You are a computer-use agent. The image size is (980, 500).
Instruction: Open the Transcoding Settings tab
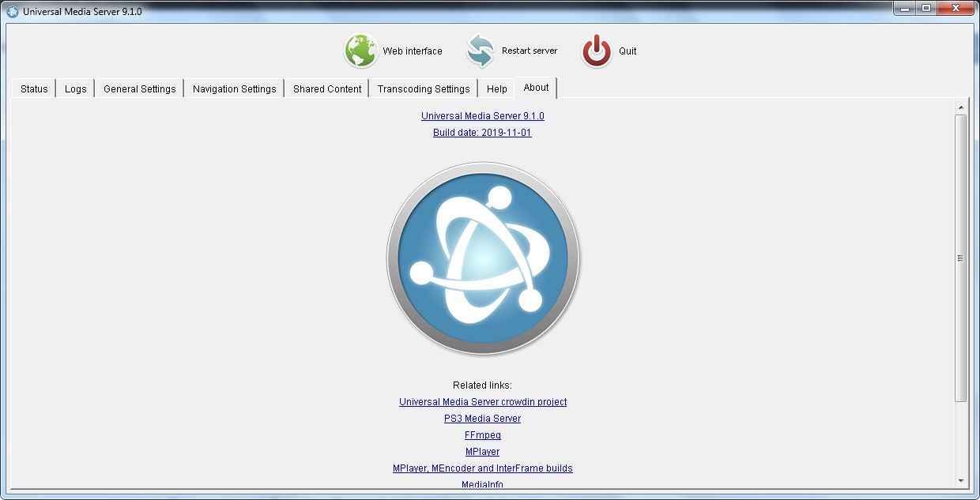pyautogui.click(x=424, y=88)
